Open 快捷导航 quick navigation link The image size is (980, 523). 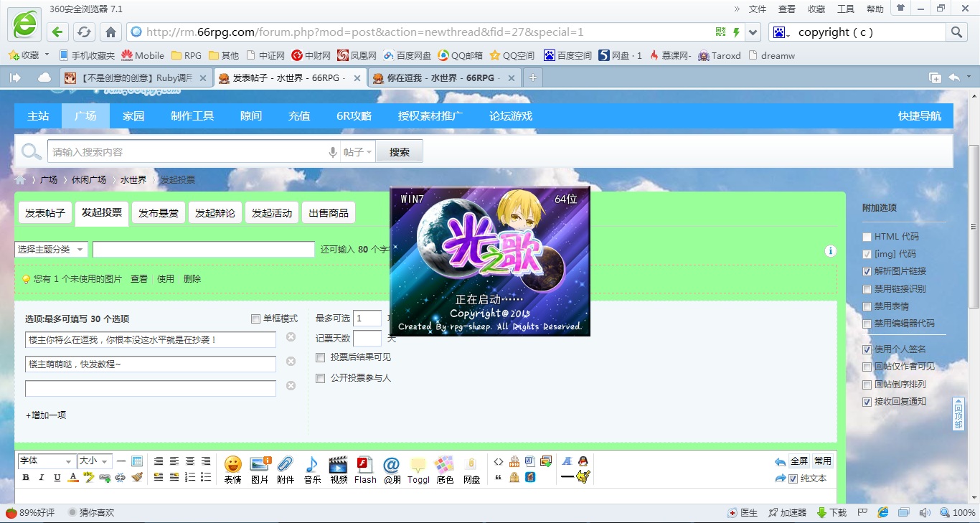pyautogui.click(x=920, y=116)
